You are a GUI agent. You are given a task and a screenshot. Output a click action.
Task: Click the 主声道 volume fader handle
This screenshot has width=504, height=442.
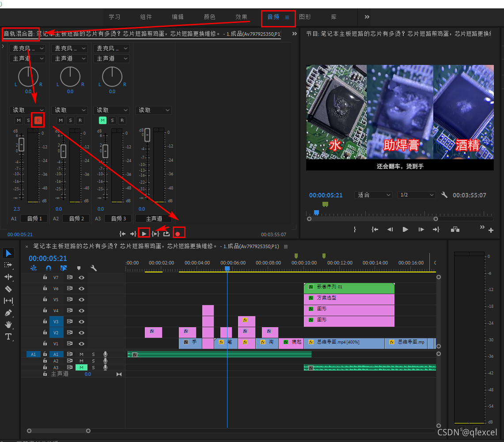pos(147,135)
